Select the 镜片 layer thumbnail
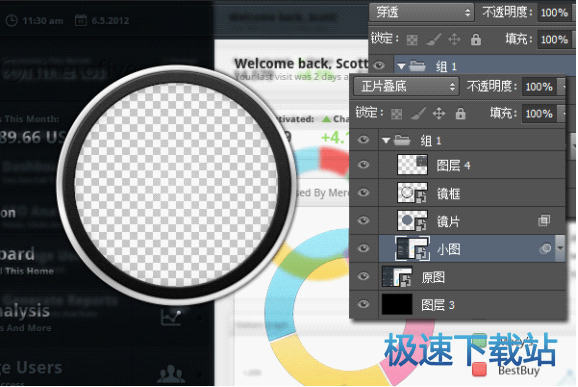Image resolution: width=578 pixels, height=387 pixels. [x=412, y=220]
